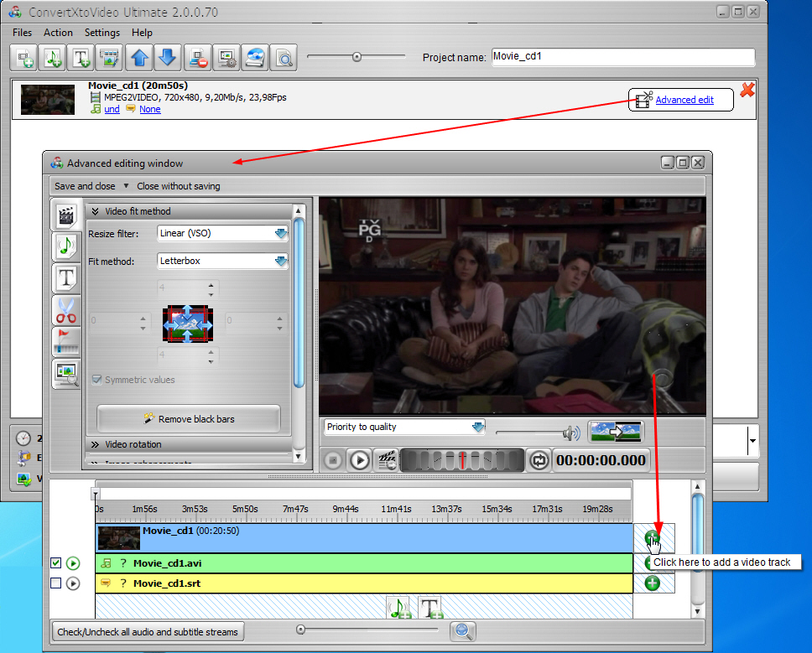Open the Settings menu
Image resolution: width=812 pixels, height=653 pixels.
(x=102, y=33)
